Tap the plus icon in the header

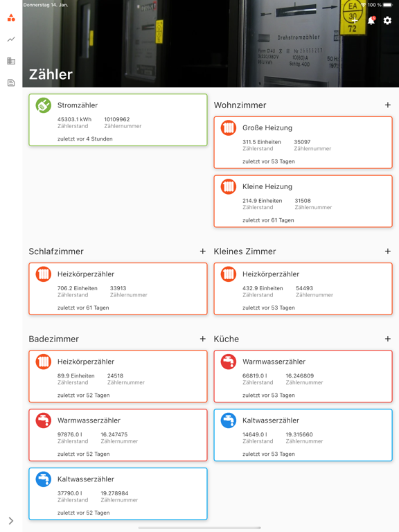(355, 21)
